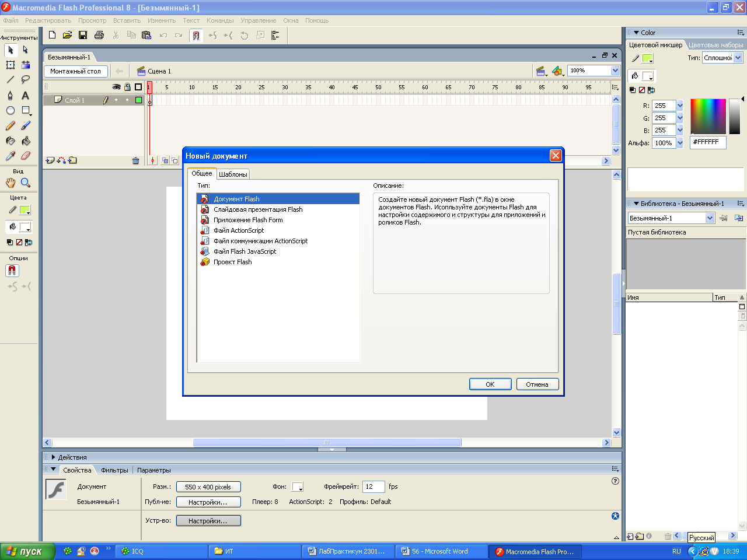The image size is (747, 560).
Task: Select the Hand tool
Action: coord(11,183)
